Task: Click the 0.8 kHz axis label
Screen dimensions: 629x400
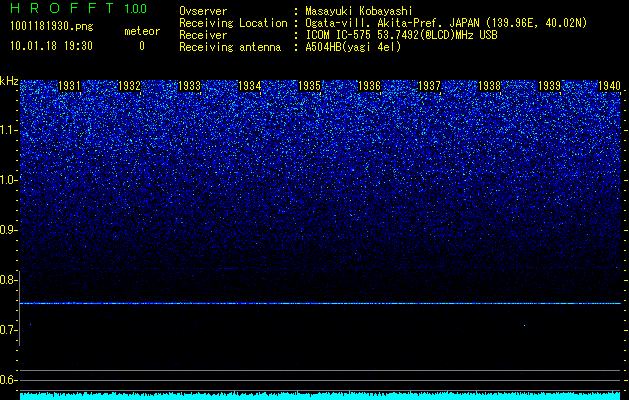Action: point(8,280)
